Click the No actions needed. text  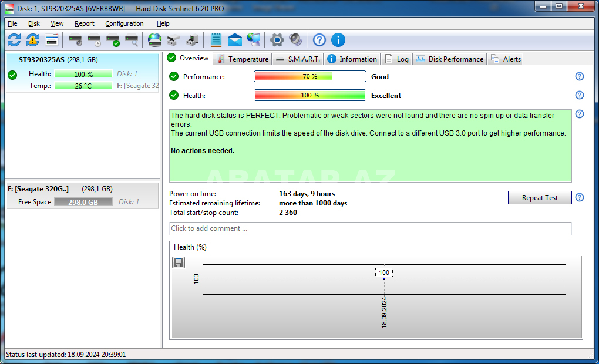pyautogui.click(x=203, y=151)
